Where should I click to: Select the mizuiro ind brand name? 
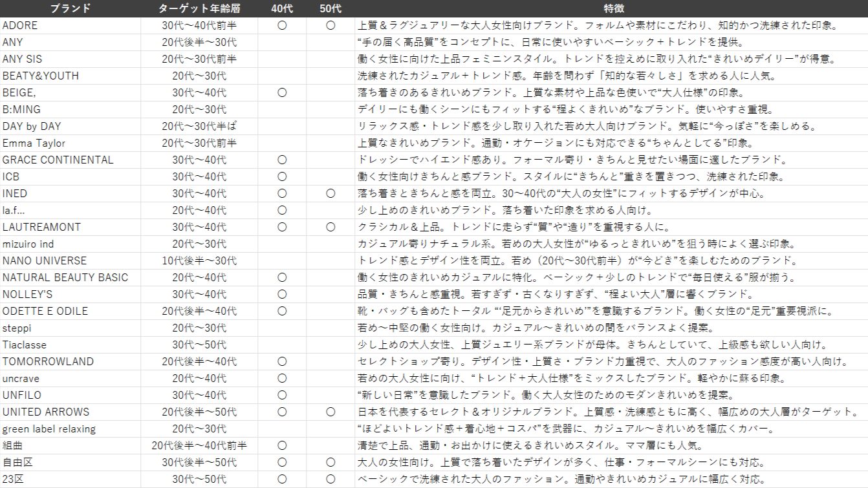(31, 244)
